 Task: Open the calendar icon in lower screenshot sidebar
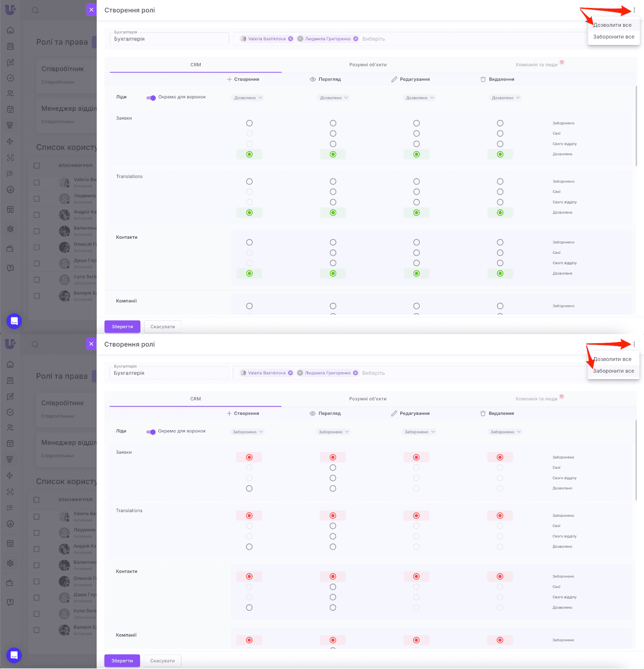[x=10, y=443]
